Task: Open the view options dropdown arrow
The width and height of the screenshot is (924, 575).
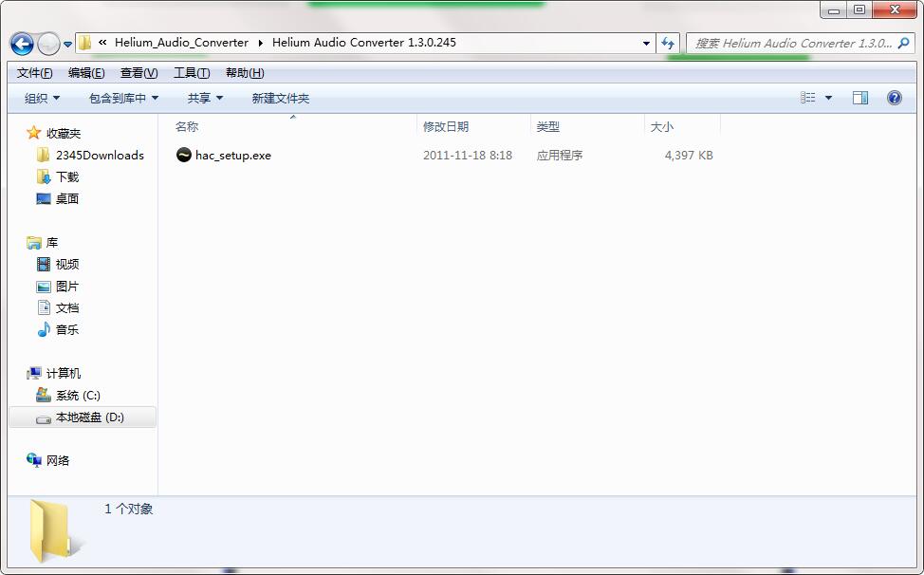Action: (x=828, y=98)
